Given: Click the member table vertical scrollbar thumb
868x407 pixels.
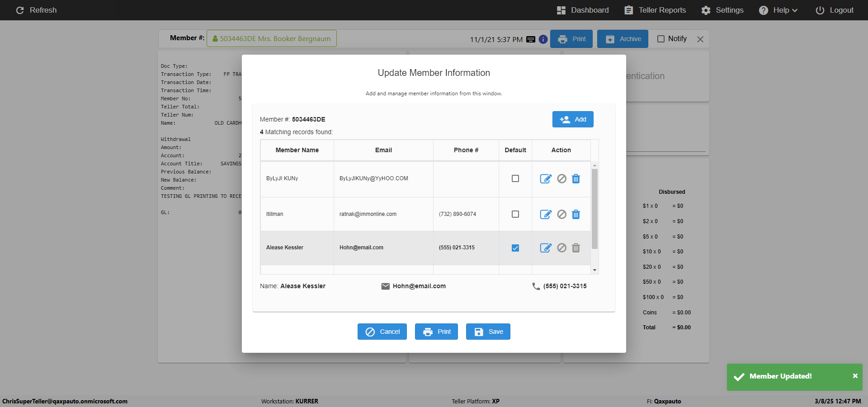Looking at the screenshot, I should (595, 209).
